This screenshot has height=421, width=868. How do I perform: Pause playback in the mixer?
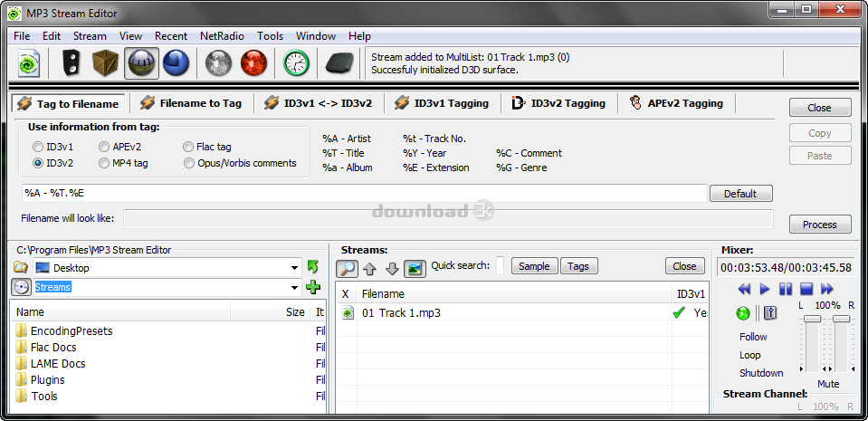click(x=786, y=289)
